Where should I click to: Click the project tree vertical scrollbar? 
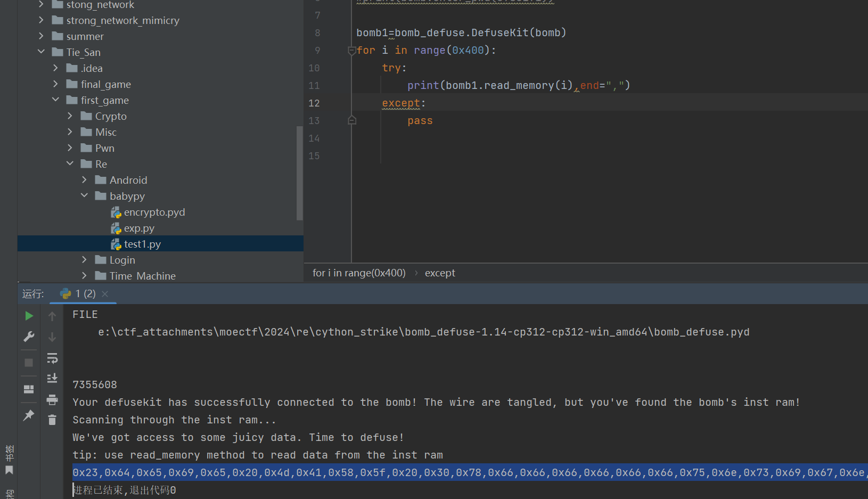(299, 173)
